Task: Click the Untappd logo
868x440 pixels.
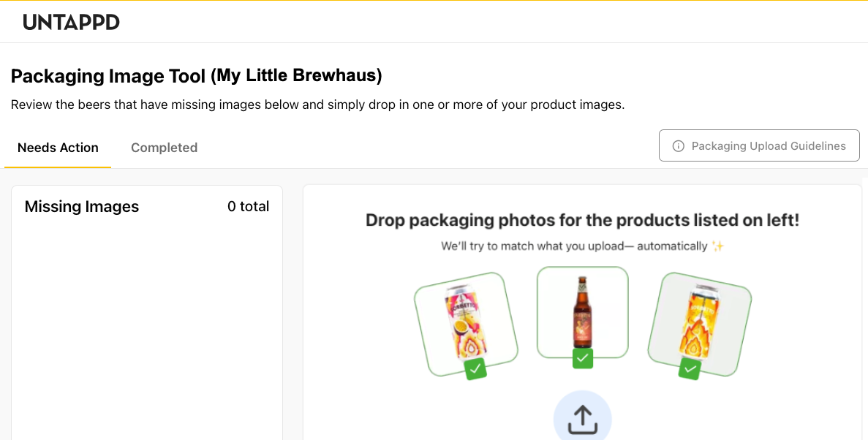Action: 71,22
